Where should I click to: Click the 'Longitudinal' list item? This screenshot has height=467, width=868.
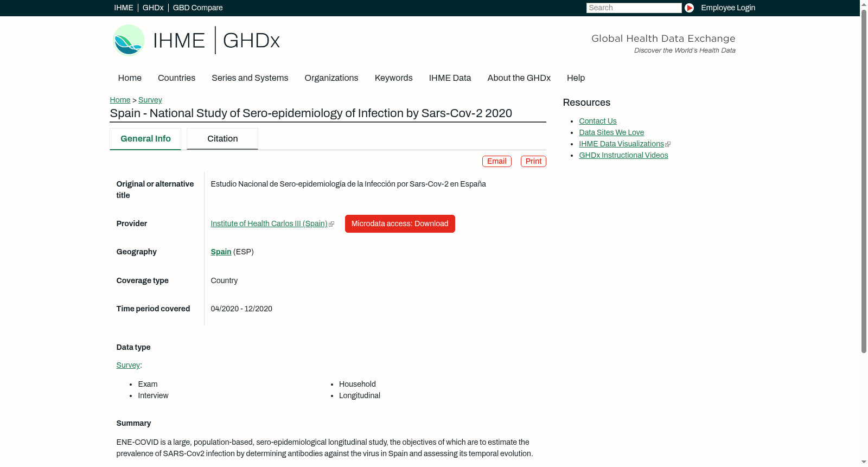[x=360, y=395]
